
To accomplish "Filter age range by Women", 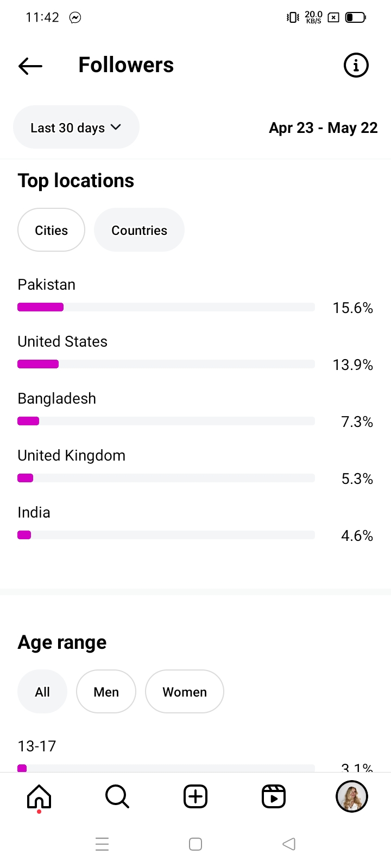I will pos(185,692).
